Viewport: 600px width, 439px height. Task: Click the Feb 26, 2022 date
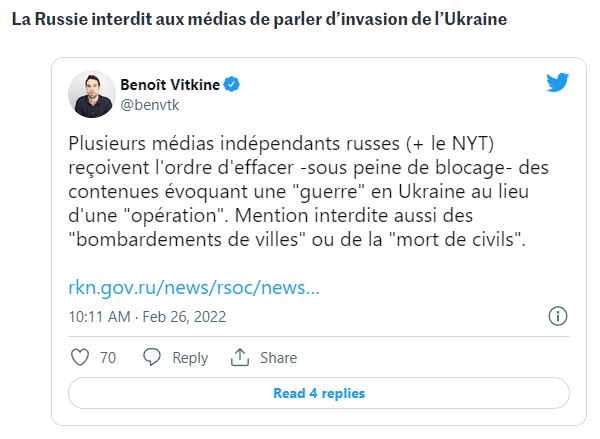point(184,316)
